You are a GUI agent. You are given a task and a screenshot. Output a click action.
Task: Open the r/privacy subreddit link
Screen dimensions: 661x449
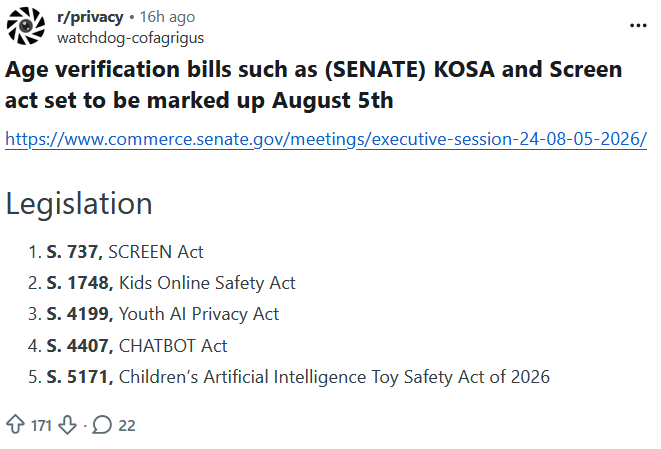point(90,17)
